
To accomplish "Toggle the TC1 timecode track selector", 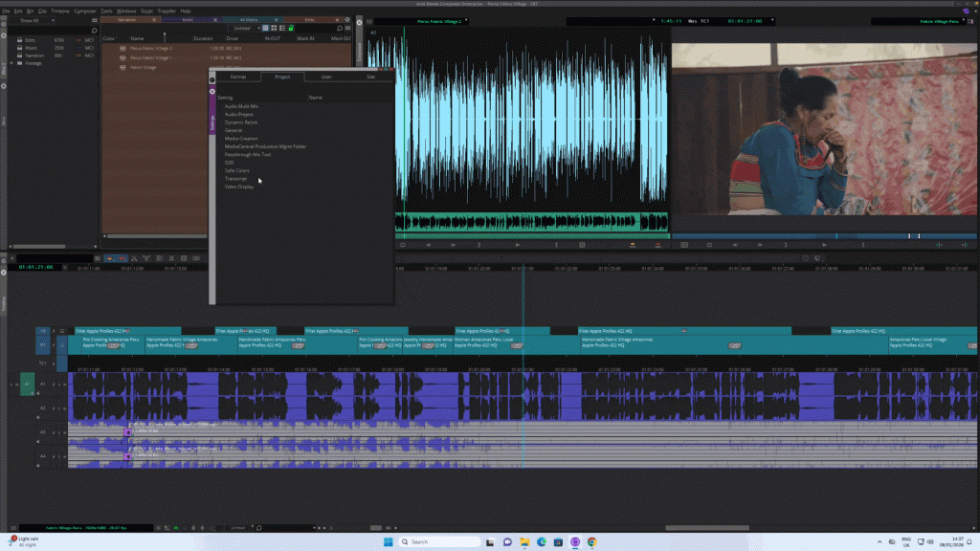I will (43, 364).
